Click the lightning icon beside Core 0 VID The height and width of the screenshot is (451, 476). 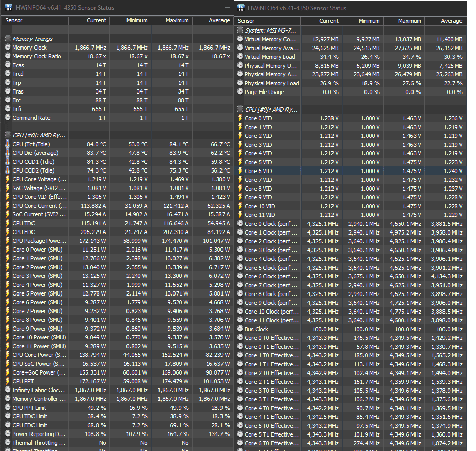[x=240, y=118]
